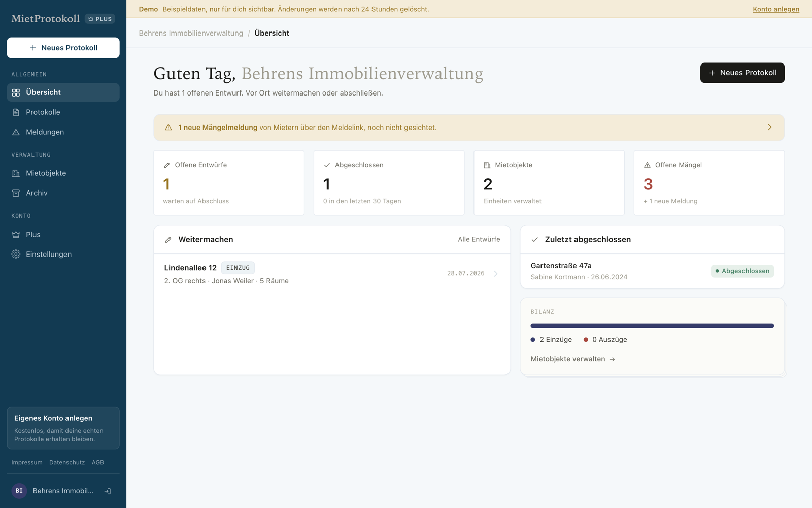Screen dimensions: 812x508
Task: Open Protokolle document icon in sidebar
Action: tap(16, 112)
